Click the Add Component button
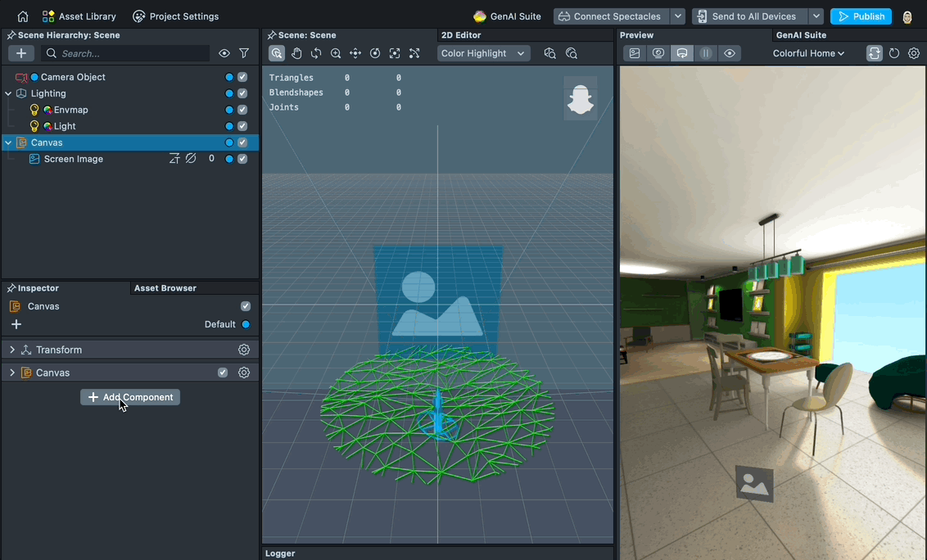927x560 pixels. tap(129, 396)
